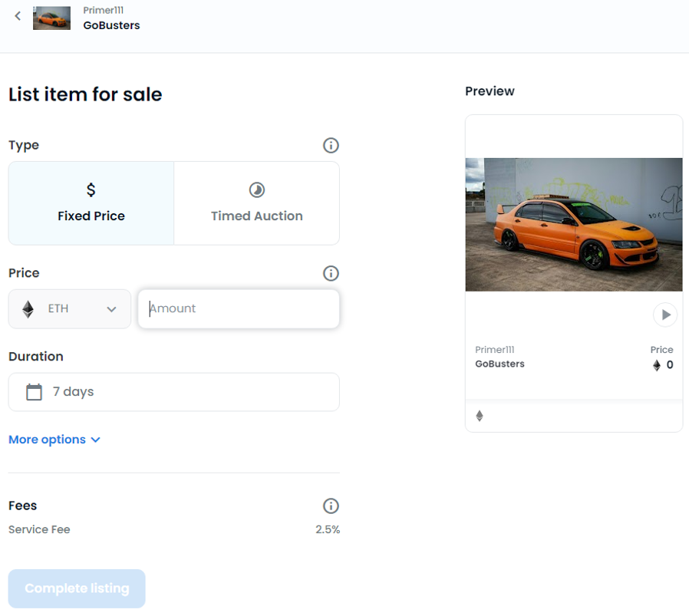Open the 7 days Duration selector

point(174,392)
